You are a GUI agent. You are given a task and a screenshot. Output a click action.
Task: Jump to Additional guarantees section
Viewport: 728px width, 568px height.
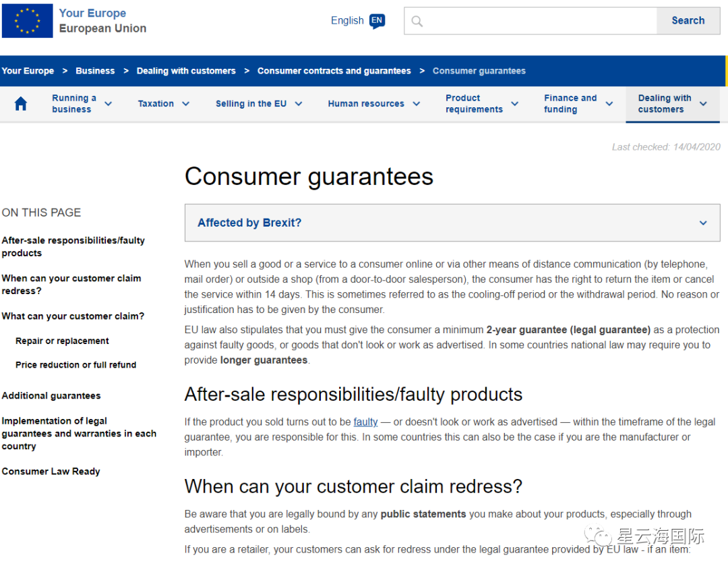51,396
